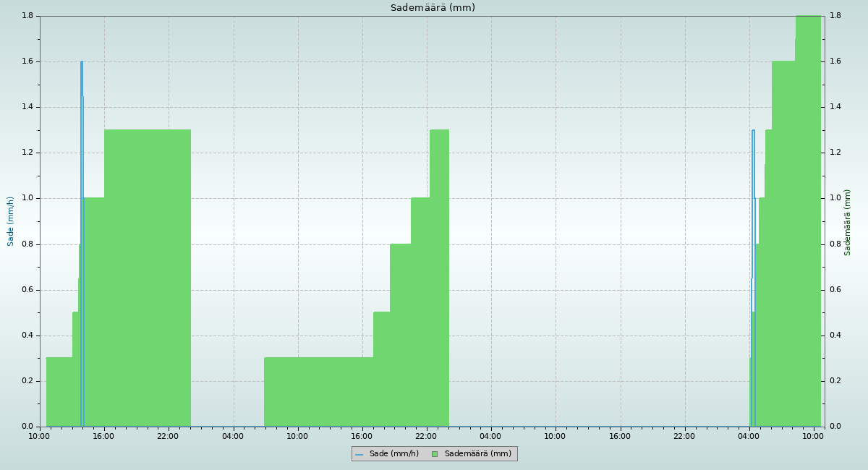Click the 0.6 tick label on right axis
Image resolution: width=868 pixels, height=470 pixels.
pos(835,290)
